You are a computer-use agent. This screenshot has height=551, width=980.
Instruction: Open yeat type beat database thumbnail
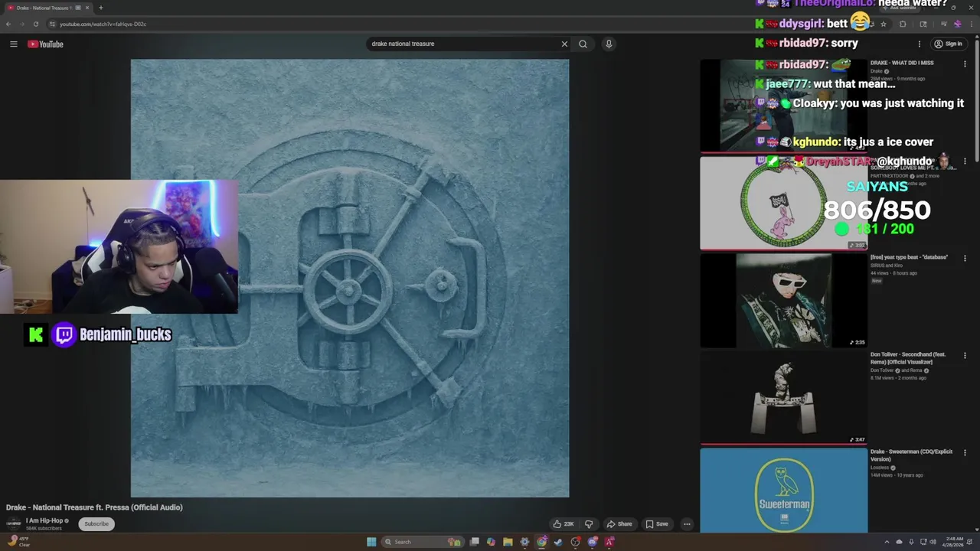pyautogui.click(x=783, y=300)
